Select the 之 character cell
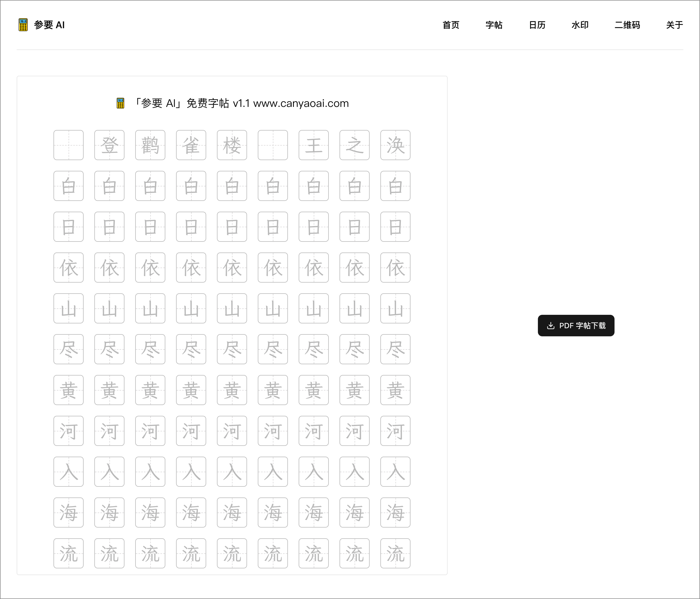700x599 pixels. (355, 145)
